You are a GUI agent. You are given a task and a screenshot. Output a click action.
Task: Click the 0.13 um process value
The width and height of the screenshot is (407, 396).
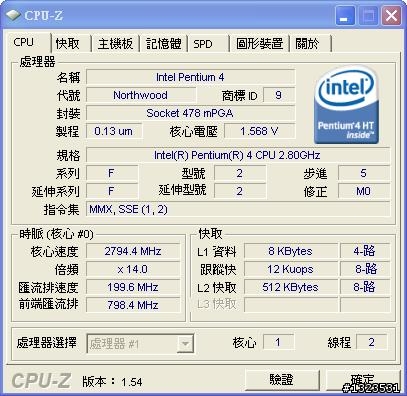point(114,131)
